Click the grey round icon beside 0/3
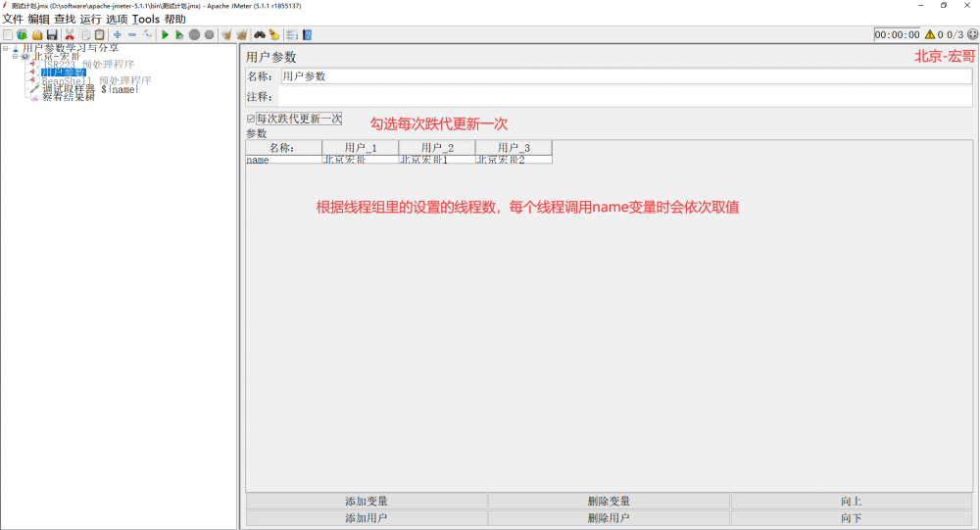 click(x=972, y=35)
